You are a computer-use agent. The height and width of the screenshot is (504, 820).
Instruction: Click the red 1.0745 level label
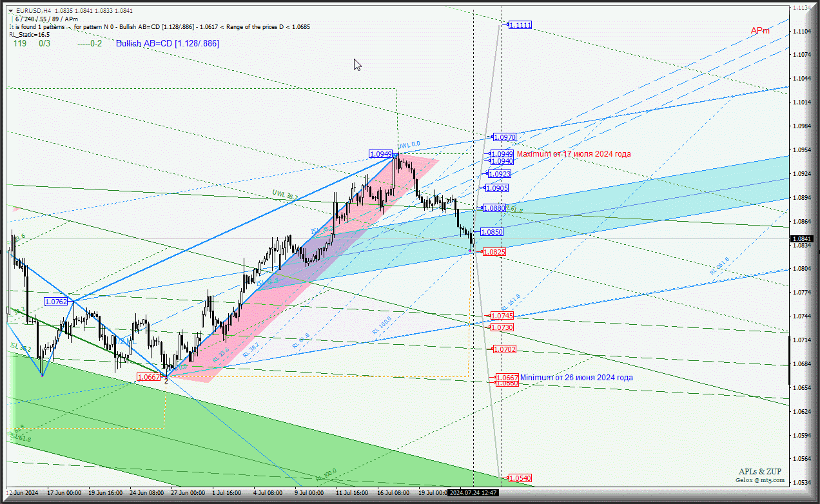point(502,316)
